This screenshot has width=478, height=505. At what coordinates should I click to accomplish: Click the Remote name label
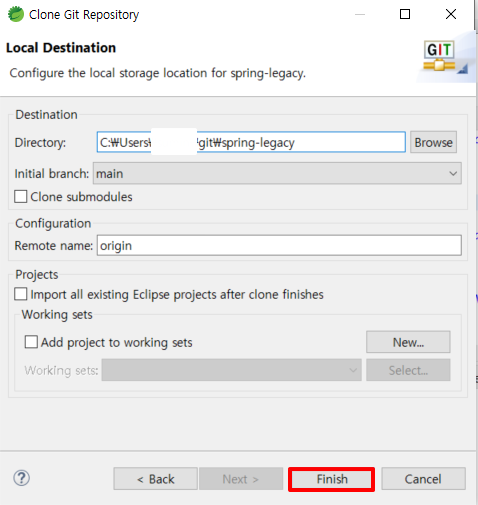click(x=54, y=246)
